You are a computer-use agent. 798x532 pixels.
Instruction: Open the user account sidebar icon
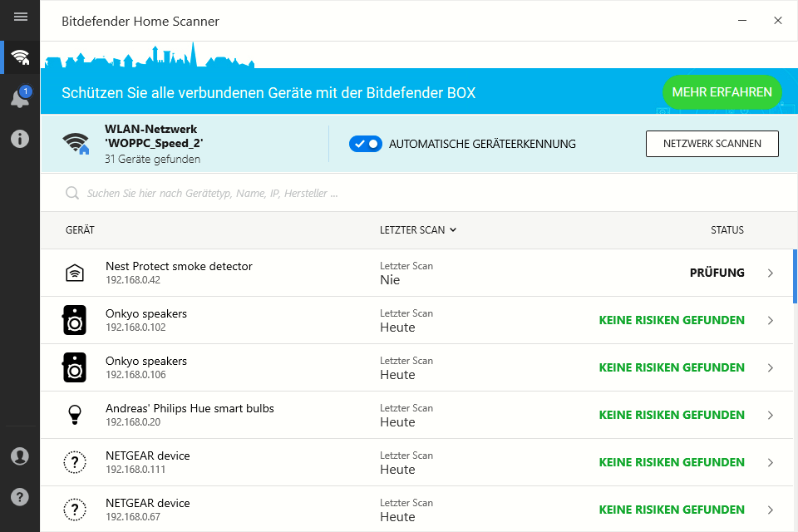[x=20, y=456]
